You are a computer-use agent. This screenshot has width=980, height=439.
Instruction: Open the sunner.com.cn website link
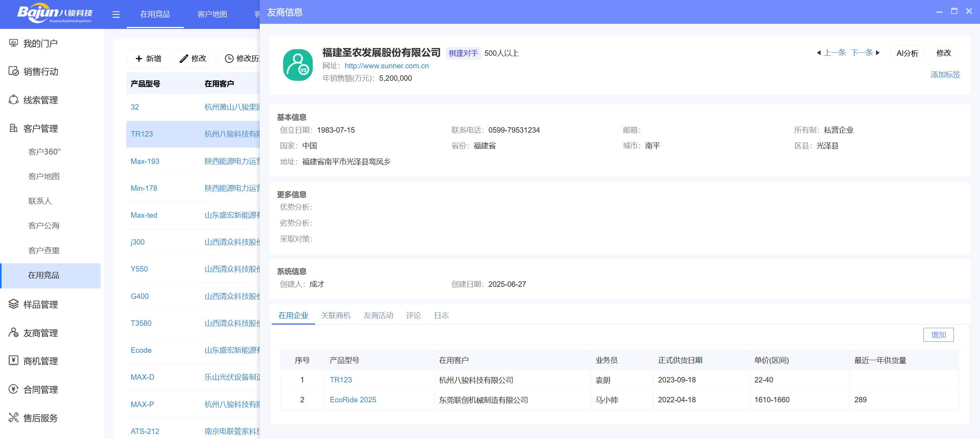386,66
